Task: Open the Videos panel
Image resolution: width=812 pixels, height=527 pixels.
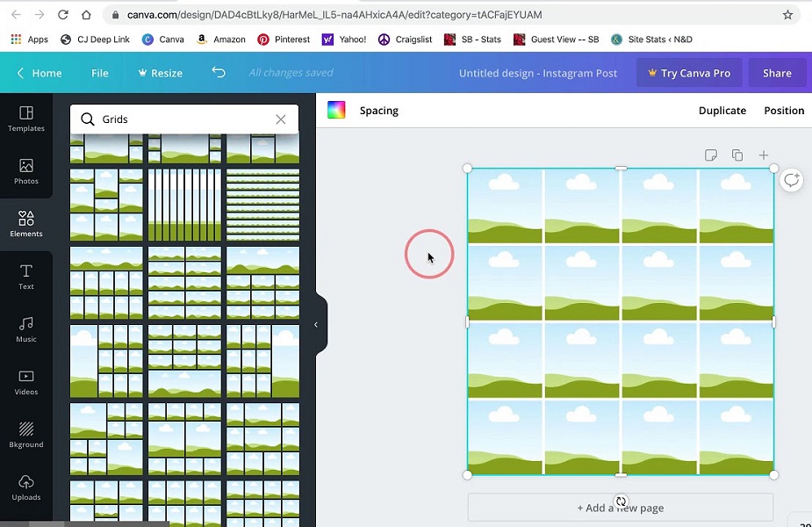Action: [26, 382]
